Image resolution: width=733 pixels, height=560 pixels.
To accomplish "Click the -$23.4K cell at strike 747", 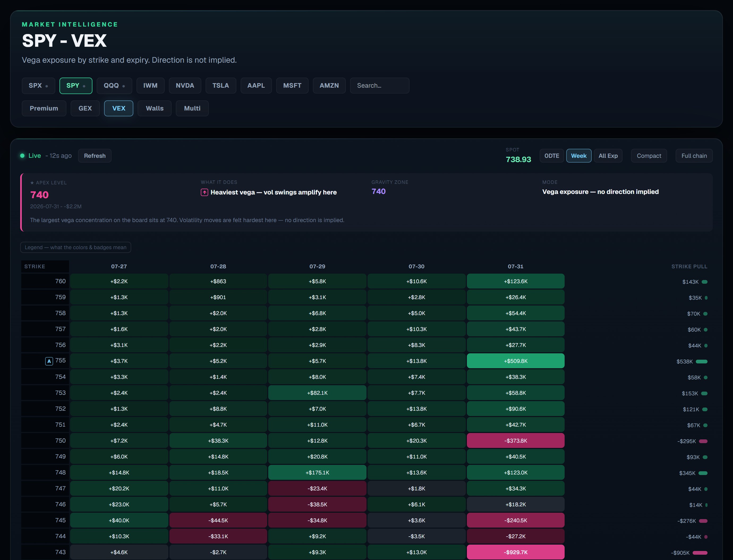I will tap(317, 489).
